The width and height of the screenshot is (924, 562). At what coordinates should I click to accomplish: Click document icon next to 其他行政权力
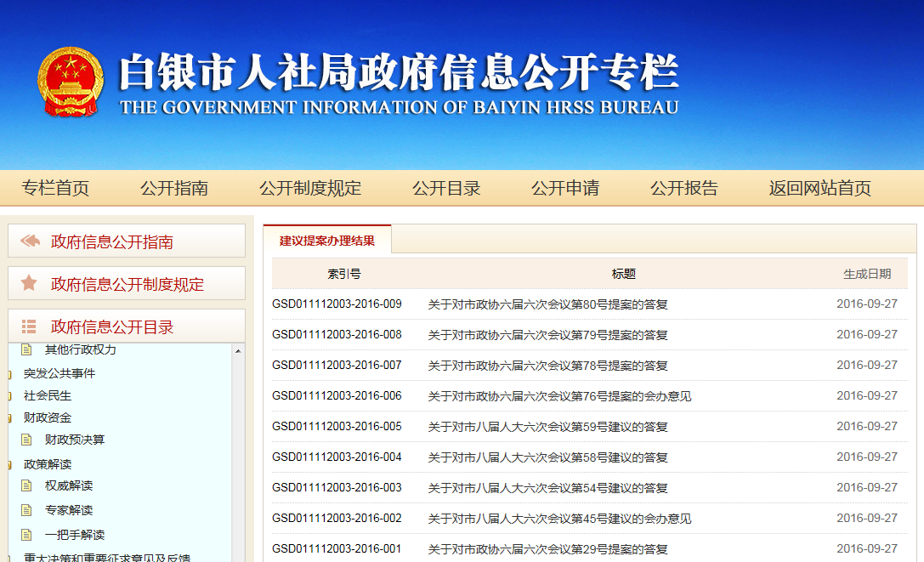pyautogui.click(x=26, y=349)
